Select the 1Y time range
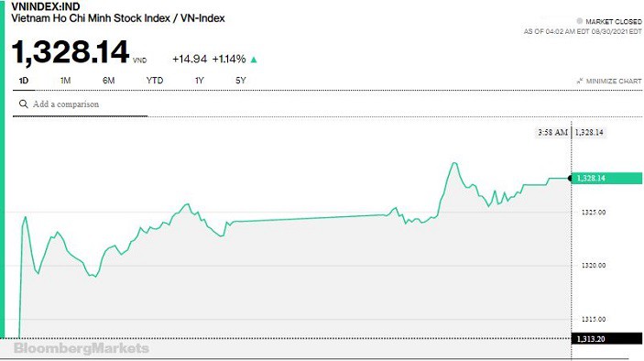 [199, 81]
